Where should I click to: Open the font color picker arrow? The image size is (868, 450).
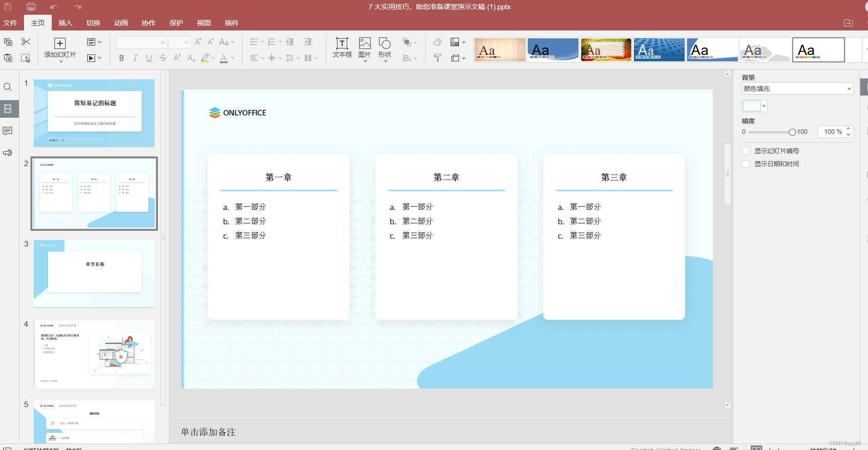click(232, 58)
